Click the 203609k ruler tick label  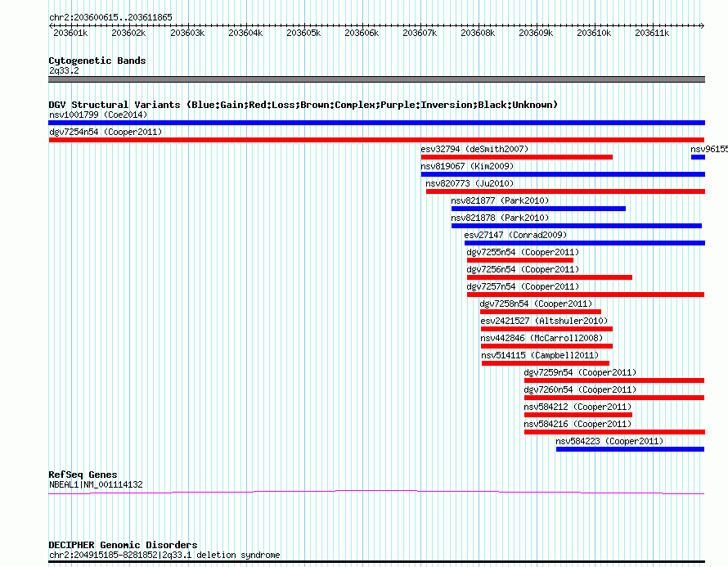pyautogui.click(x=536, y=33)
